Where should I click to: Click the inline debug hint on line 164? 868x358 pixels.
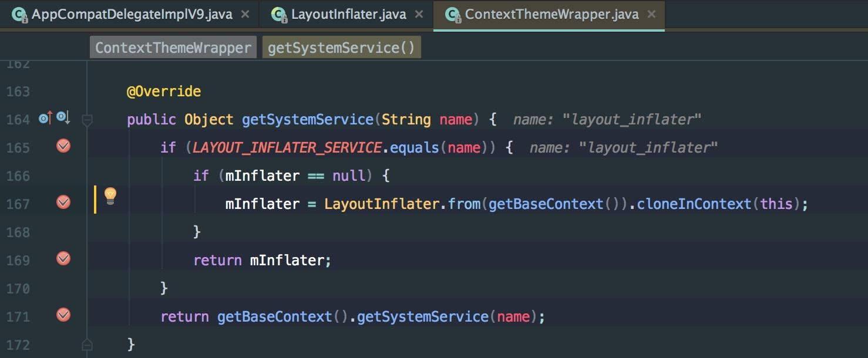tap(607, 120)
